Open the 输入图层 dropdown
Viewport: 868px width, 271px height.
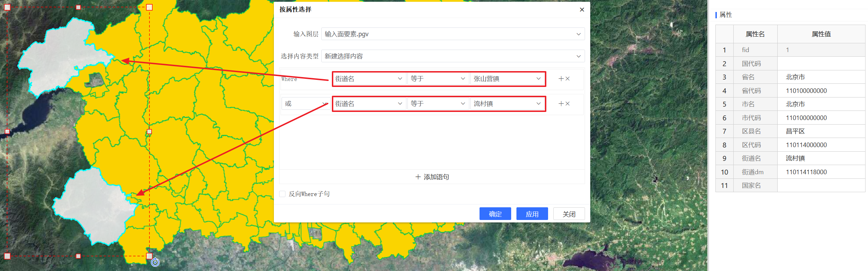pos(453,34)
